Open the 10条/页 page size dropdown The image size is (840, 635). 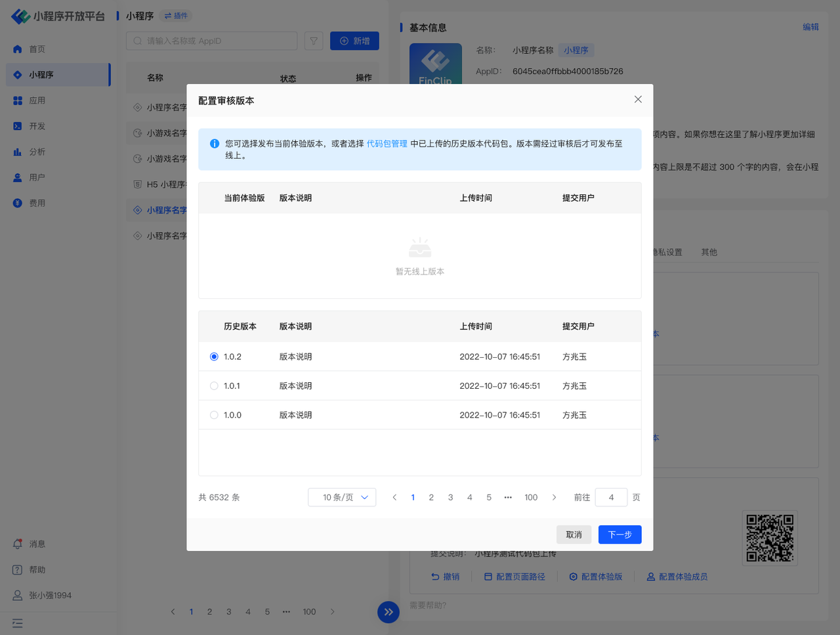(x=342, y=497)
